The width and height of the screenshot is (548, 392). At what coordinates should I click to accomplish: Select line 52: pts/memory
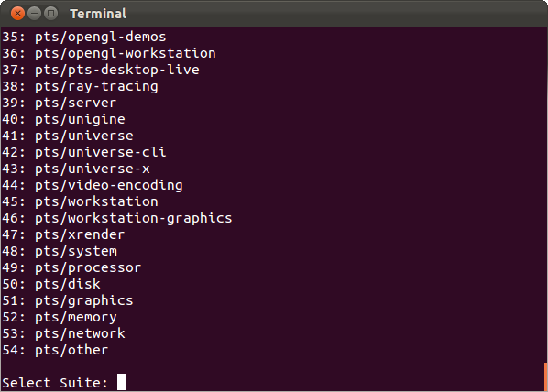pyautogui.click(x=60, y=317)
